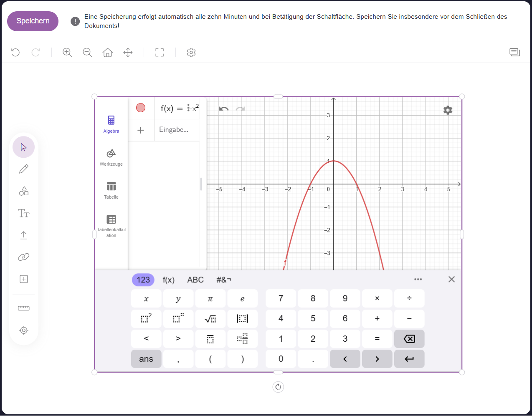The width and height of the screenshot is (532, 416).
Task: Close the on-screen keyboard
Action: point(451,280)
